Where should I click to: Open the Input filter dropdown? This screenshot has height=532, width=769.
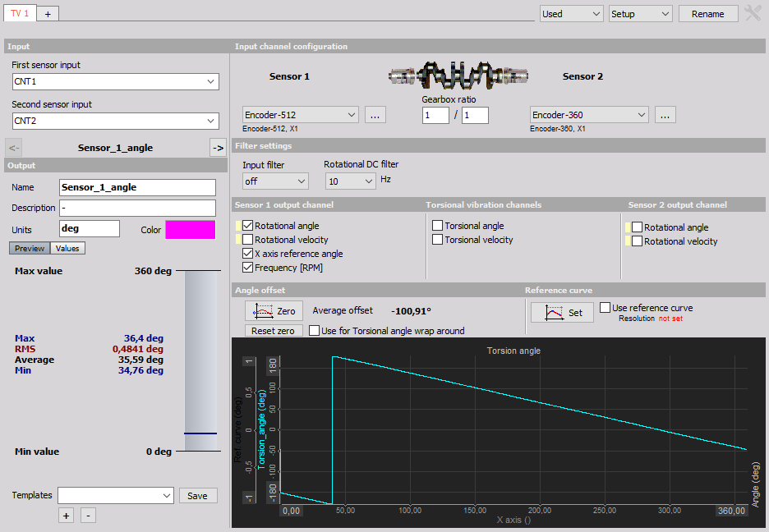[x=275, y=181]
